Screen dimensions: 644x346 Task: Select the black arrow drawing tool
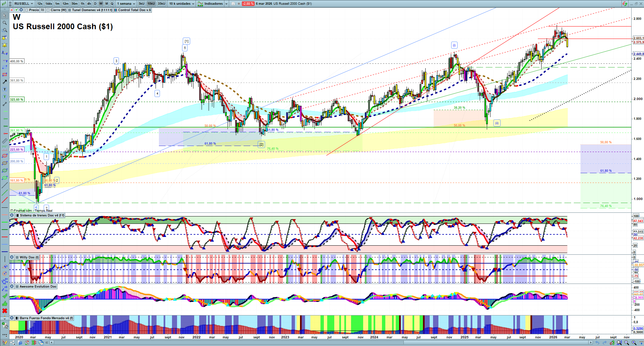point(5,82)
